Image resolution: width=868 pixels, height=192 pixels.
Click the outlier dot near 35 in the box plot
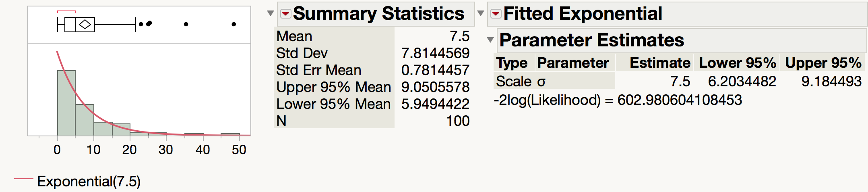pyautogui.click(x=186, y=24)
